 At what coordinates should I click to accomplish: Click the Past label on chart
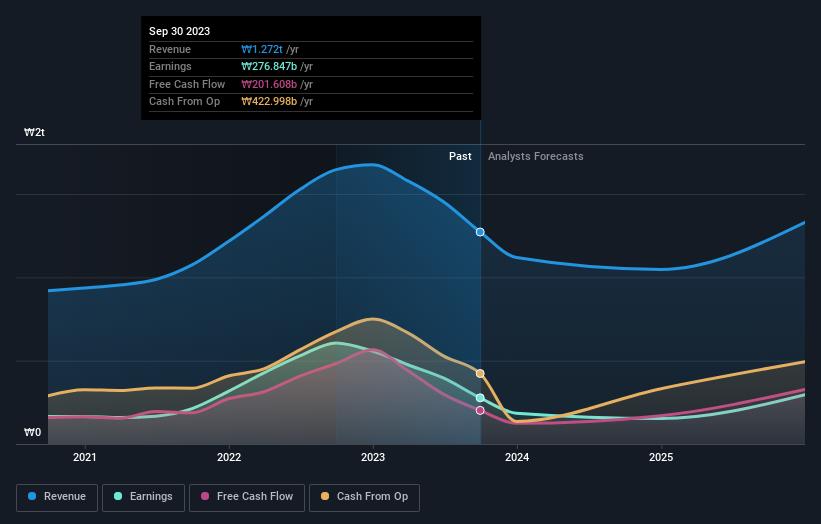click(x=460, y=156)
